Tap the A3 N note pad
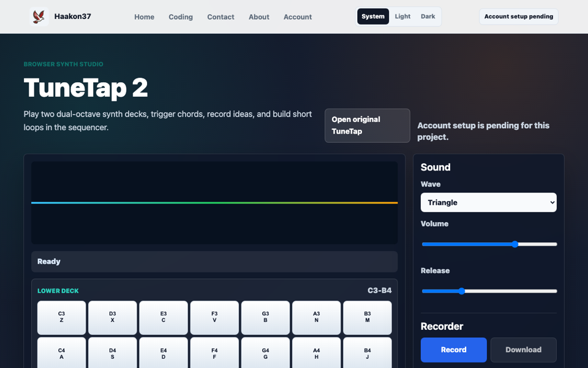The width and height of the screenshot is (588, 368). tap(317, 317)
